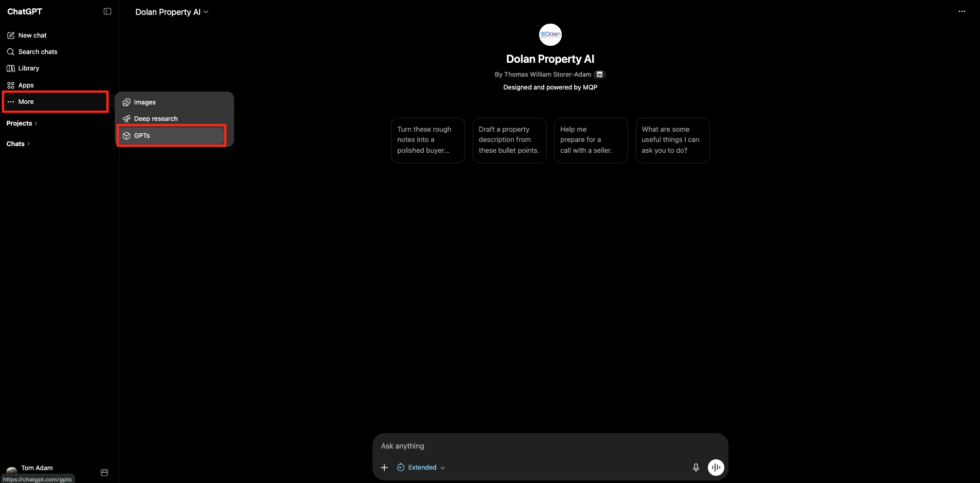Select Images from the More menu
Viewport: 980px width, 483px height.
coord(173,102)
